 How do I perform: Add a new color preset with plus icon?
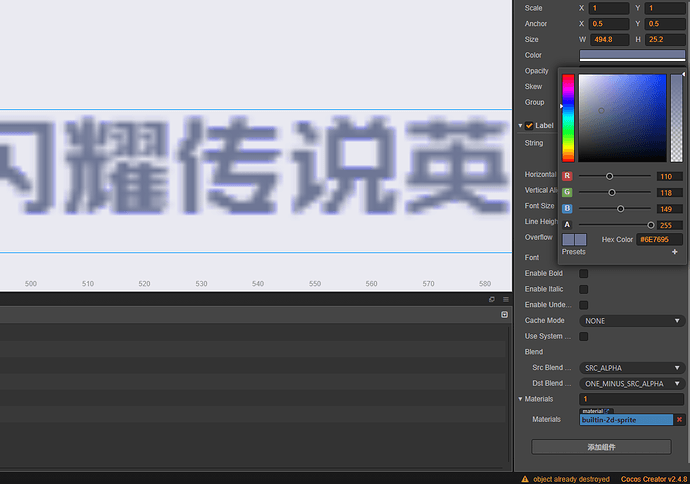pos(675,252)
